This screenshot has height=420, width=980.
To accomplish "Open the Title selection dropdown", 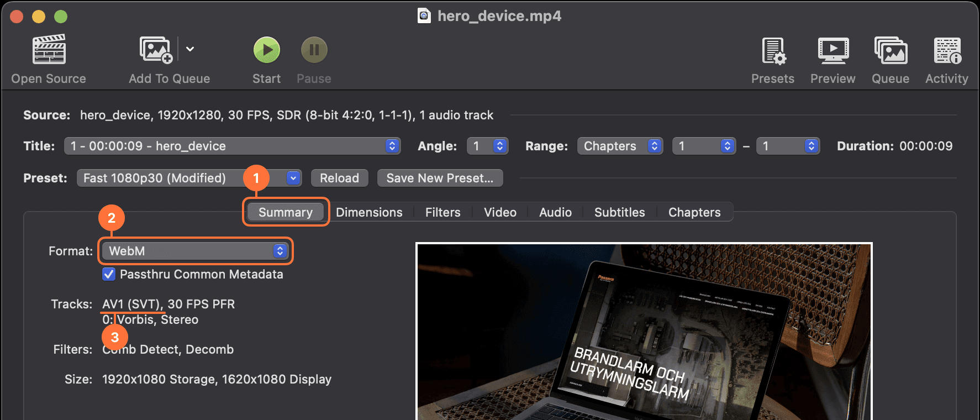I will click(x=232, y=146).
